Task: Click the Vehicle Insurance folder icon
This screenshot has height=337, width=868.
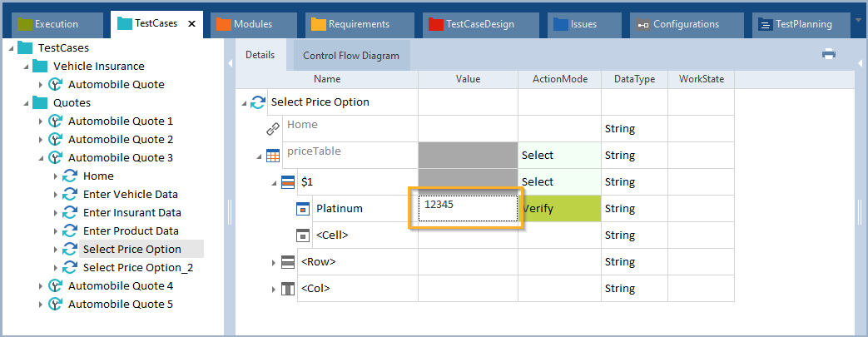Action: (40, 66)
